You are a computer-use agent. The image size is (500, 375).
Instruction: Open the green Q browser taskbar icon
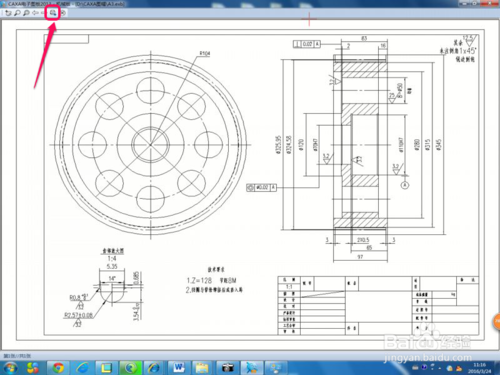(x=130, y=368)
